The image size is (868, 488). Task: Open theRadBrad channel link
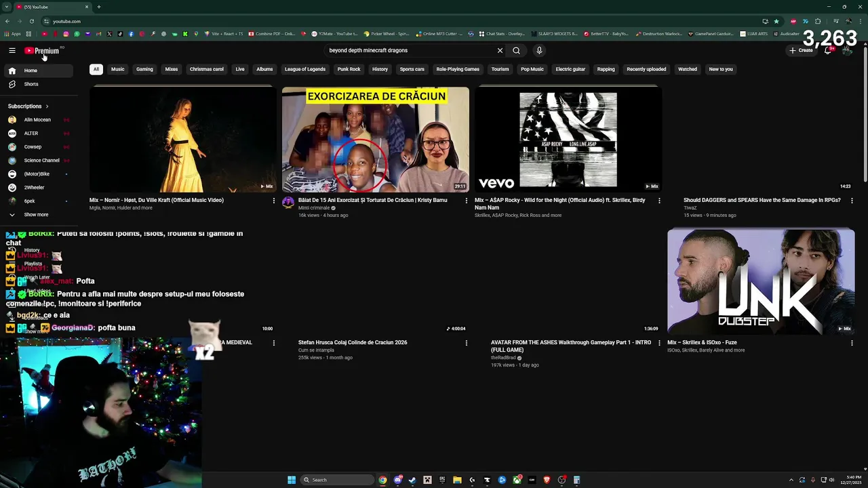503,358
